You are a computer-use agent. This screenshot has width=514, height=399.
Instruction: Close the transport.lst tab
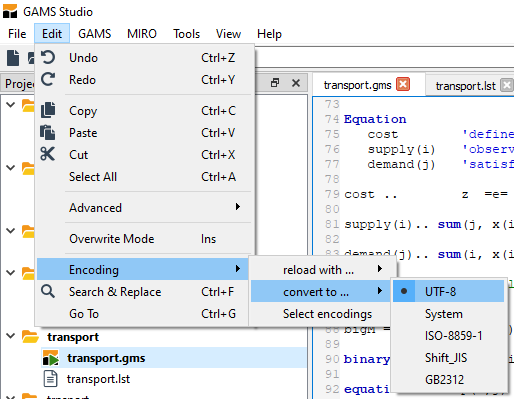[507, 85]
